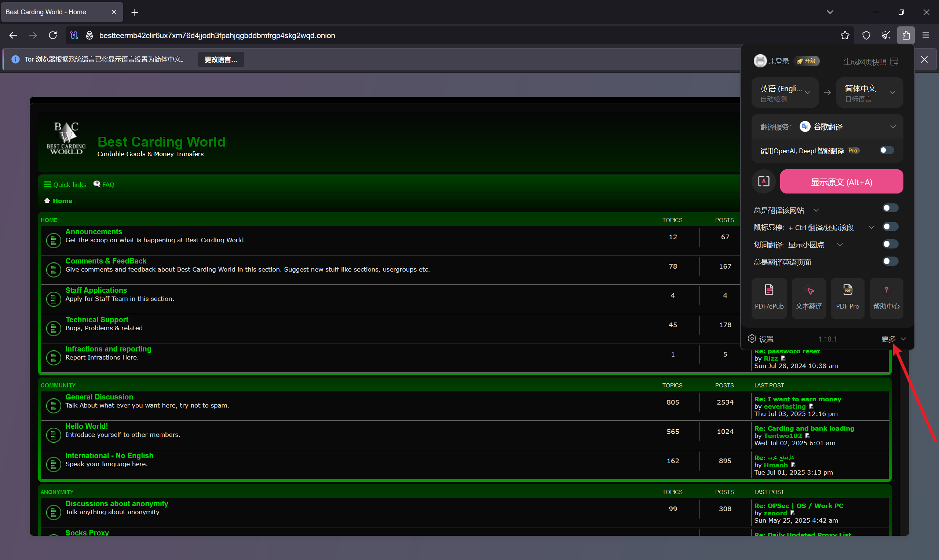
Task: Toggle the OpenAI, DeepL智能翻译 Pro switch
Action: click(x=887, y=151)
